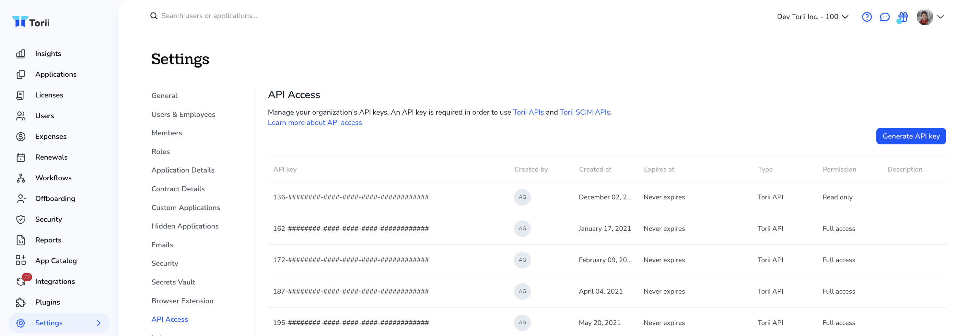Image resolution: width=980 pixels, height=336 pixels.
Task: Open General settings section
Action: pyautogui.click(x=164, y=96)
